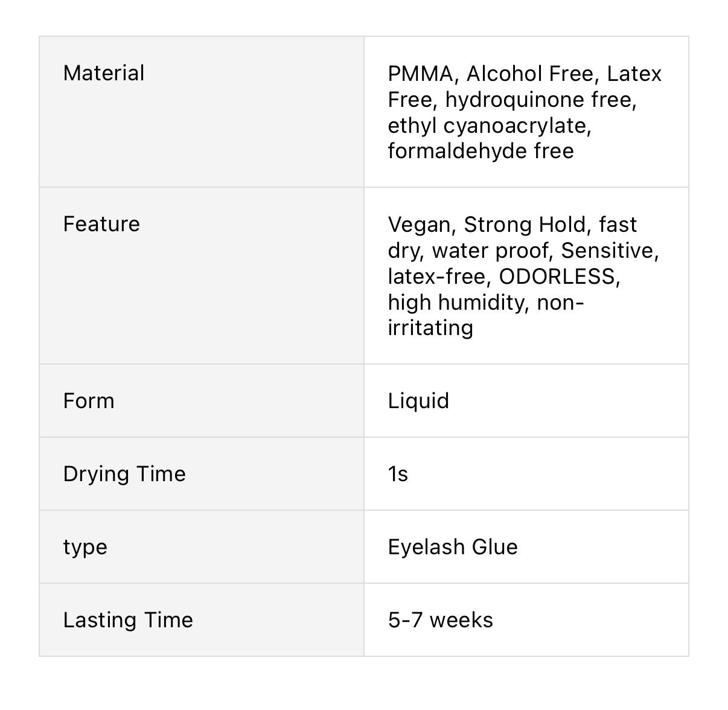This screenshot has width=728, height=710.
Task: Click the Strong Hold text
Action: (x=525, y=225)
